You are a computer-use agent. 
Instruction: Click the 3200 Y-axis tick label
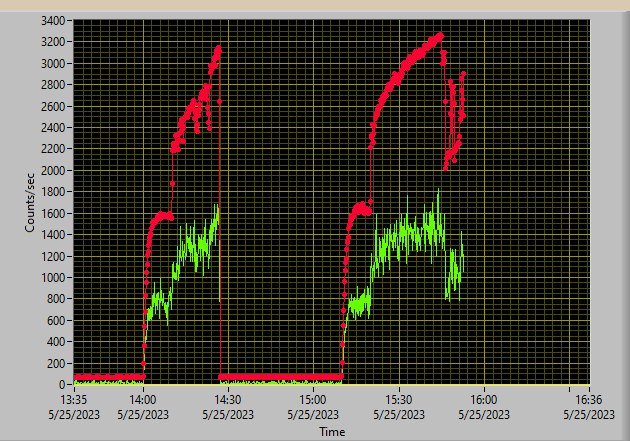tap(53, 42)
